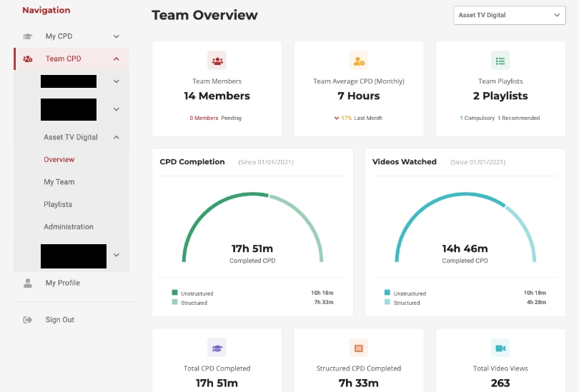Click the green Team Playlists list icon

tap(500, 61)
